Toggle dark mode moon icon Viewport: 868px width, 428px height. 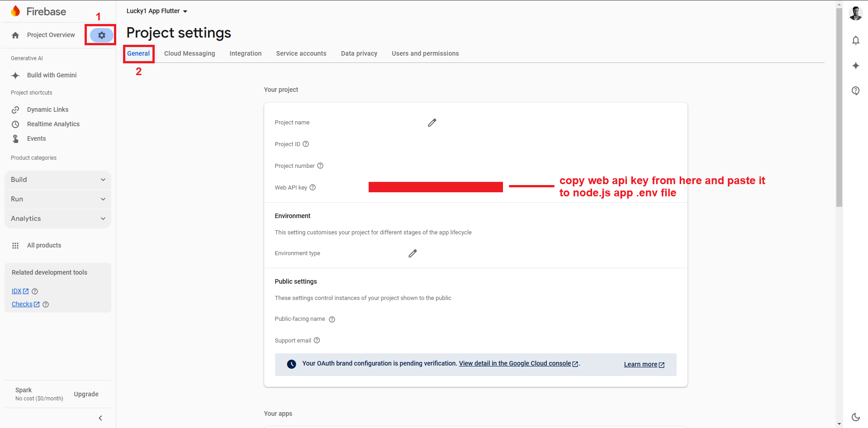(855, 417)
